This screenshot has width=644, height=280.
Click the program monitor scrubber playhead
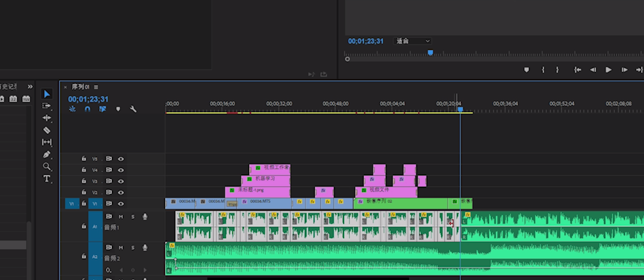430,53
